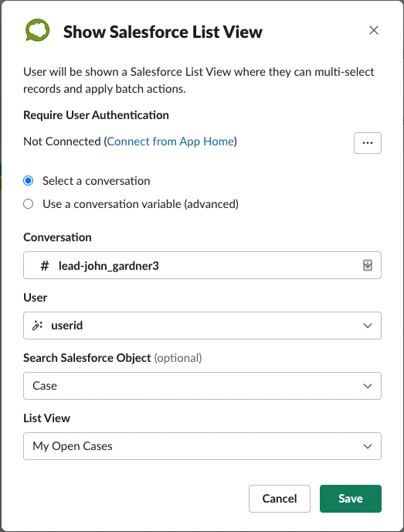Click the chevron on the Case dropdown
This screenshot has width=404, height=532.
(368, 386)
